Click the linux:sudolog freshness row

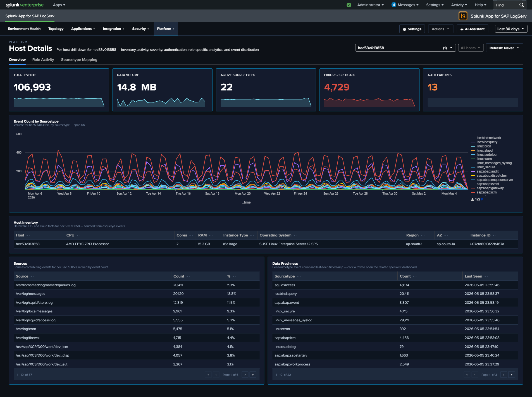[x=395, y=347]
